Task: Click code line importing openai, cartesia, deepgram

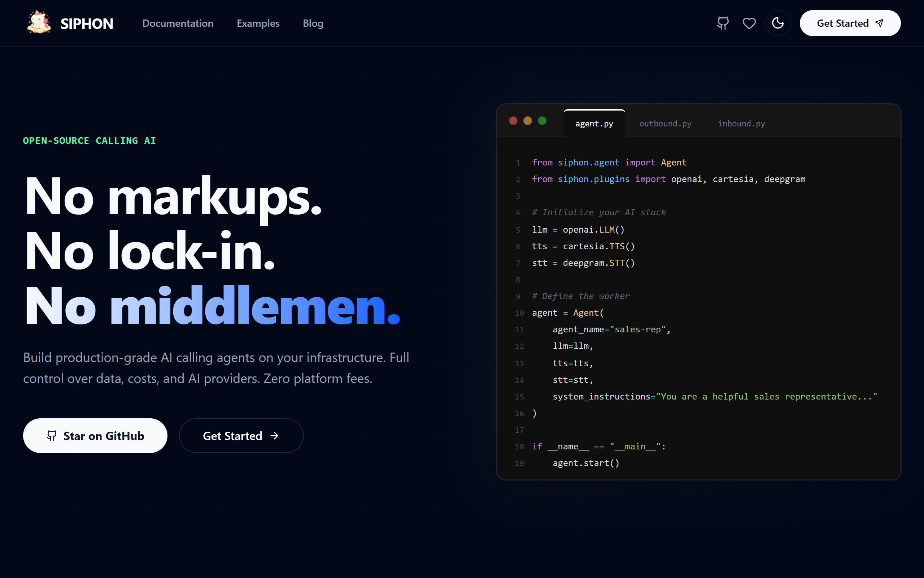Action: [x=668, y=179]
